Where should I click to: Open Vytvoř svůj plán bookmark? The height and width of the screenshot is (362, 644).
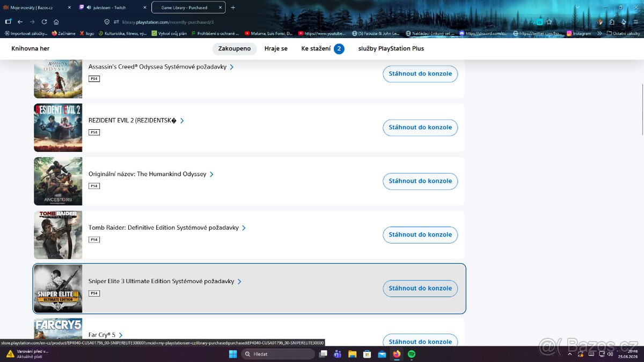170,33
